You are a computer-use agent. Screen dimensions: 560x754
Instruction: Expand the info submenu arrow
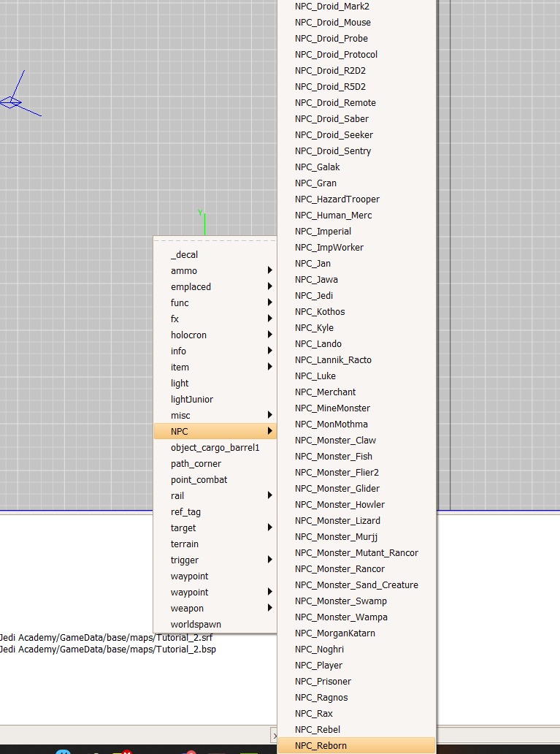pyautogui.click(x=270, y=351)
